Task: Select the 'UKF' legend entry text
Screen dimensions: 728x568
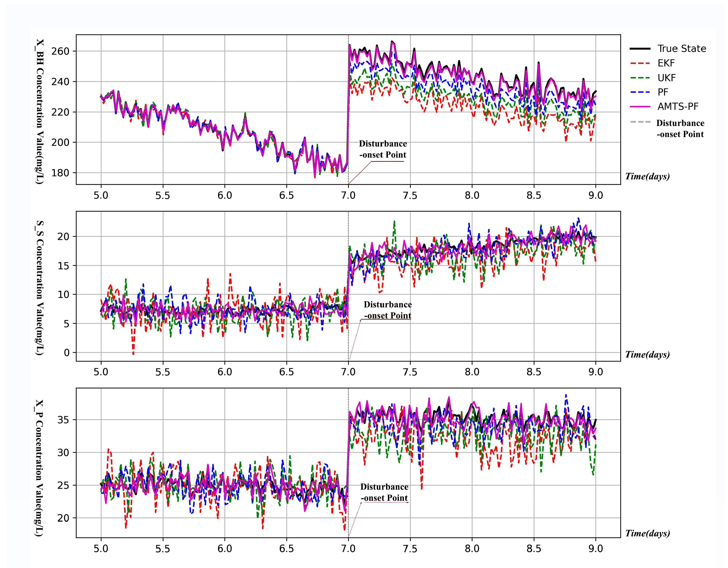Action: pos(667,78)
